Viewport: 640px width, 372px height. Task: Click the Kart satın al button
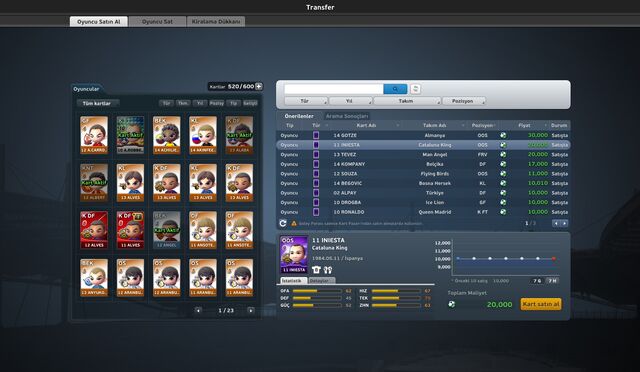pos(541,304)
